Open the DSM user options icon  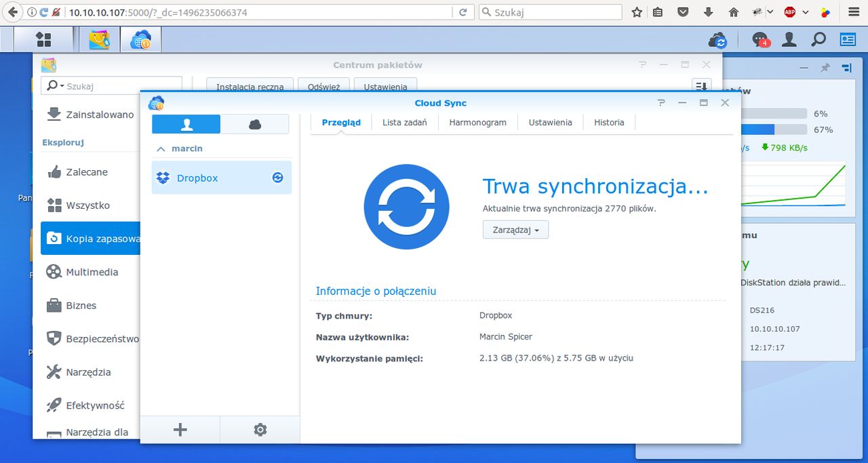(789, 40)
